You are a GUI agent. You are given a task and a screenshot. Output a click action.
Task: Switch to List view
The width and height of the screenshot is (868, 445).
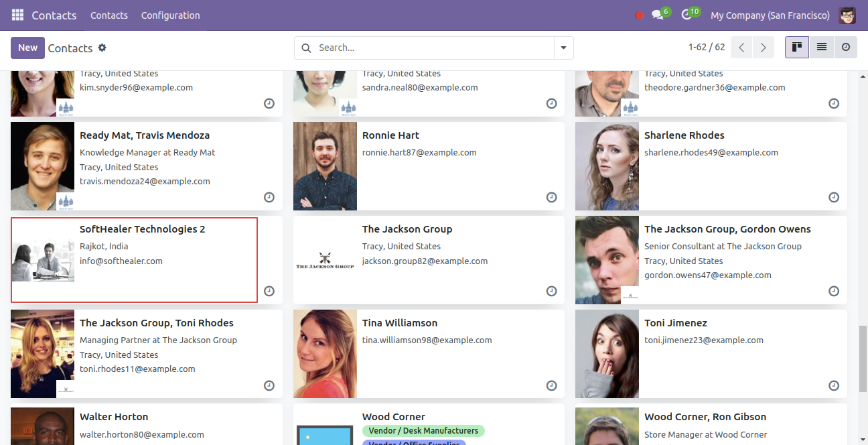(821, 47)
